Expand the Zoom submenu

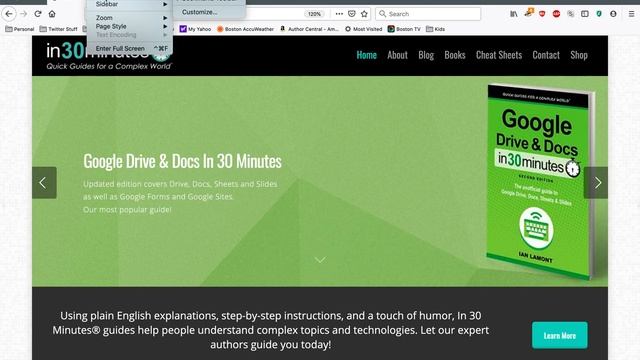click(x=130, y=18)
